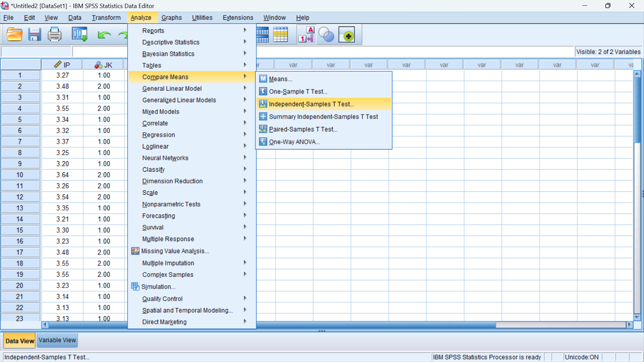Click the Recall recently used dialogs icon
This screenshot has height=362, width=644.
(x=80, y=35)
